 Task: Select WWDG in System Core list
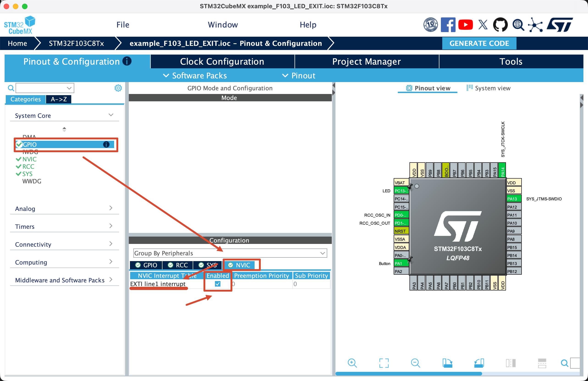(x=32, y=181)
